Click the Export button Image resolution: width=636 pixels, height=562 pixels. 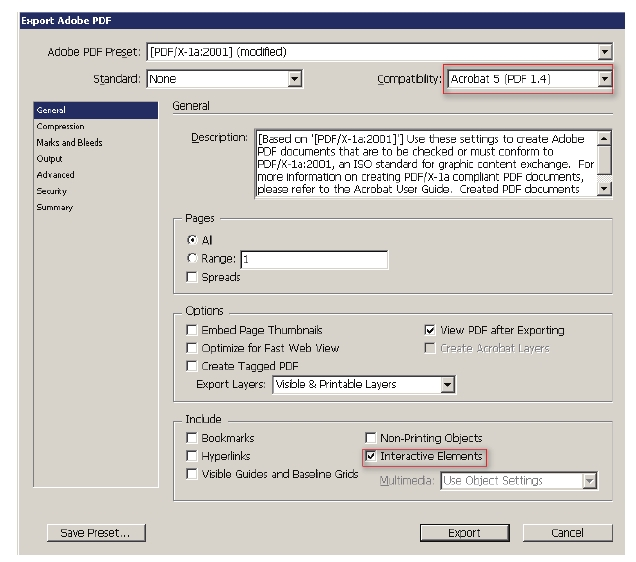(464, 533)
